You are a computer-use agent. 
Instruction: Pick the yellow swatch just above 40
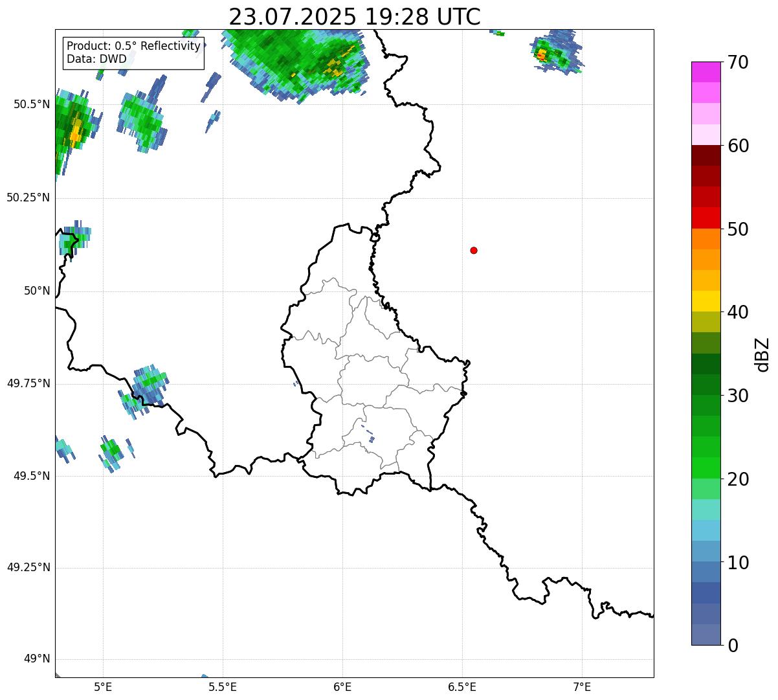point(706,301)
